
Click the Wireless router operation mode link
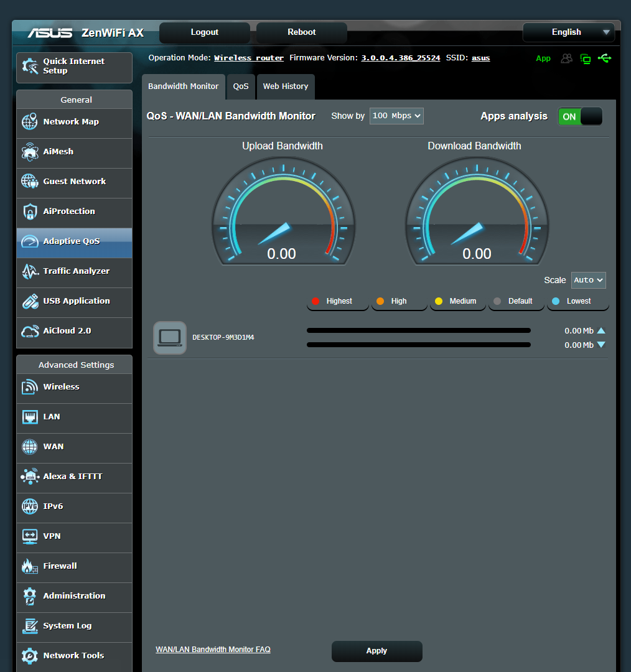(x=249, y=58)
